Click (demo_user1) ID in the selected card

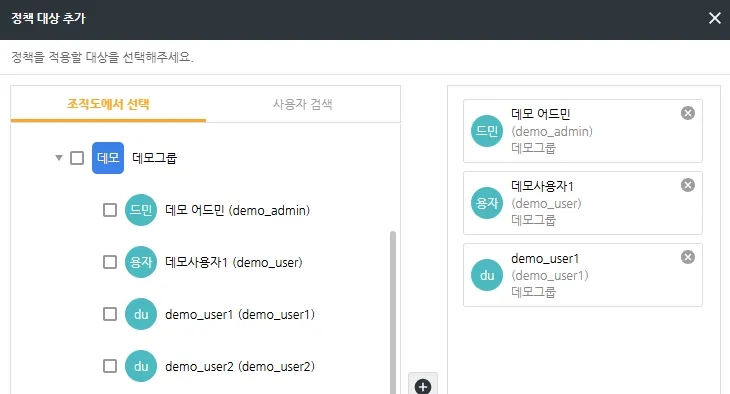pyautogui.click(x=550, y=276)
